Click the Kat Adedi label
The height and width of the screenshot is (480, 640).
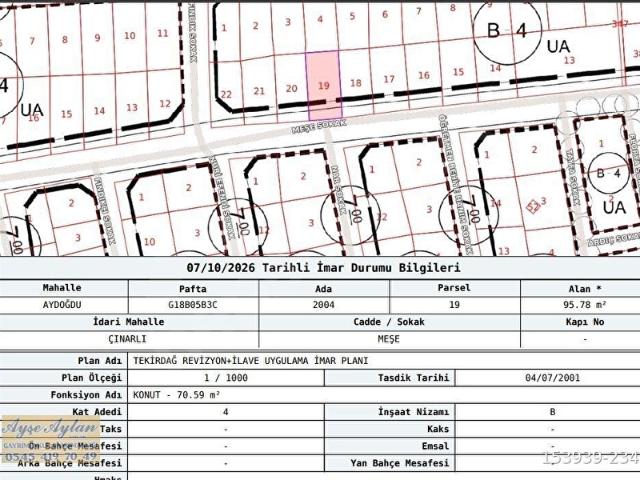tap(97, 412)
